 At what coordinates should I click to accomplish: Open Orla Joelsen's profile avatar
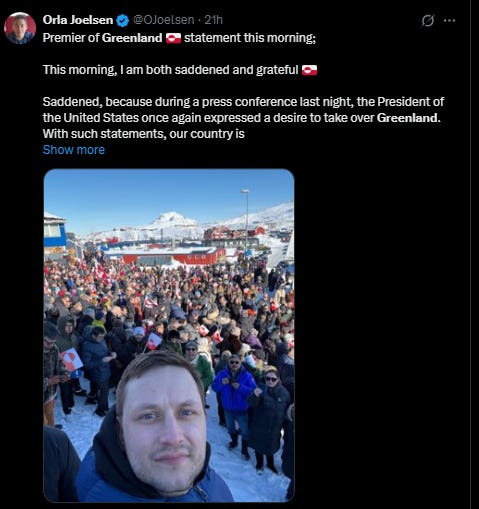pos(20,28)
